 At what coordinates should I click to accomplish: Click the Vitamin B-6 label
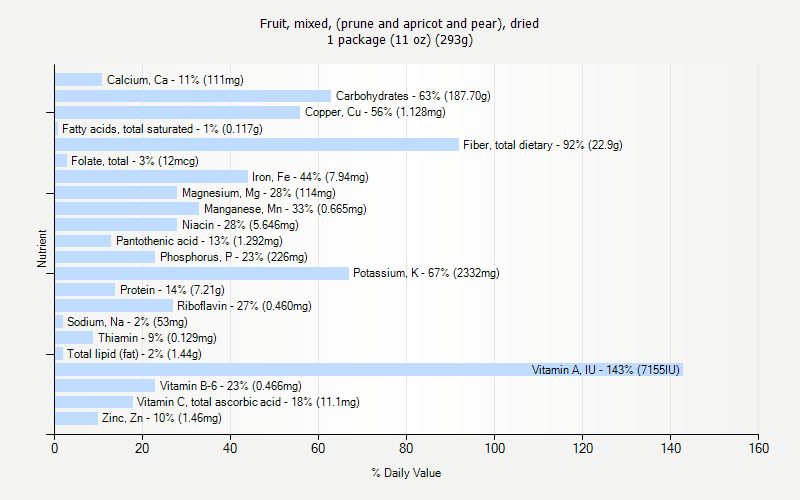click(230, 386)
